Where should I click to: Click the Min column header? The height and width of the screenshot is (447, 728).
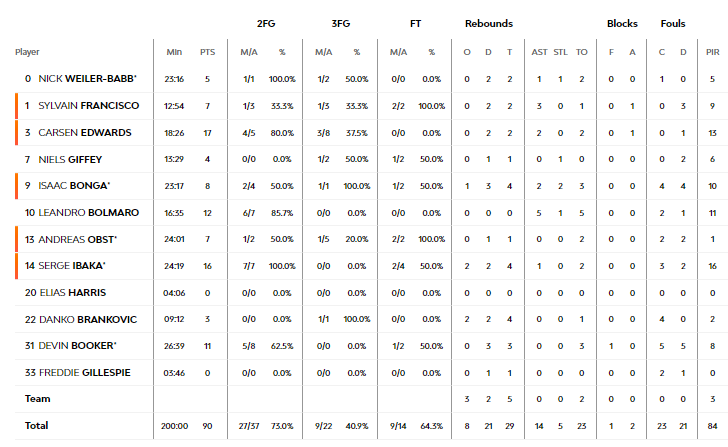click(174, 52)
